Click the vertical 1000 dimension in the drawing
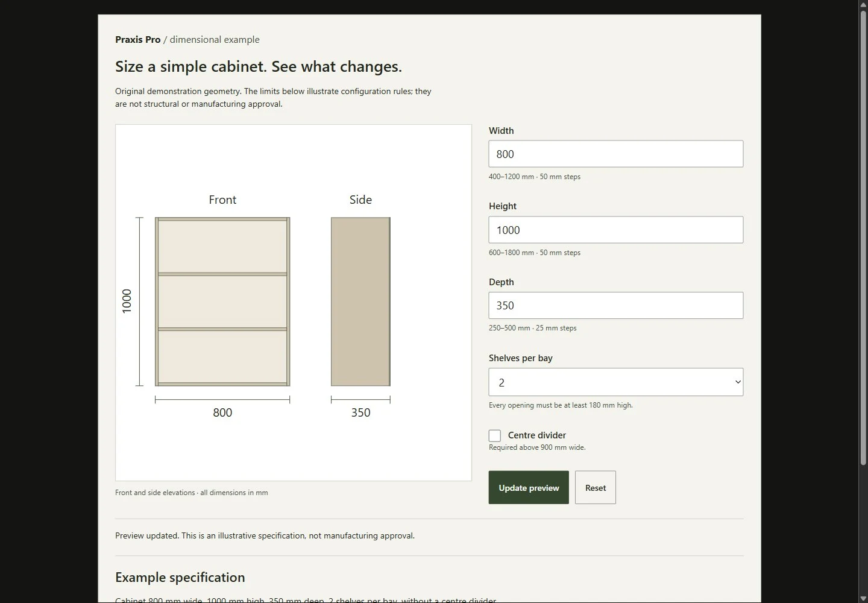 click(x=127, y=301)
